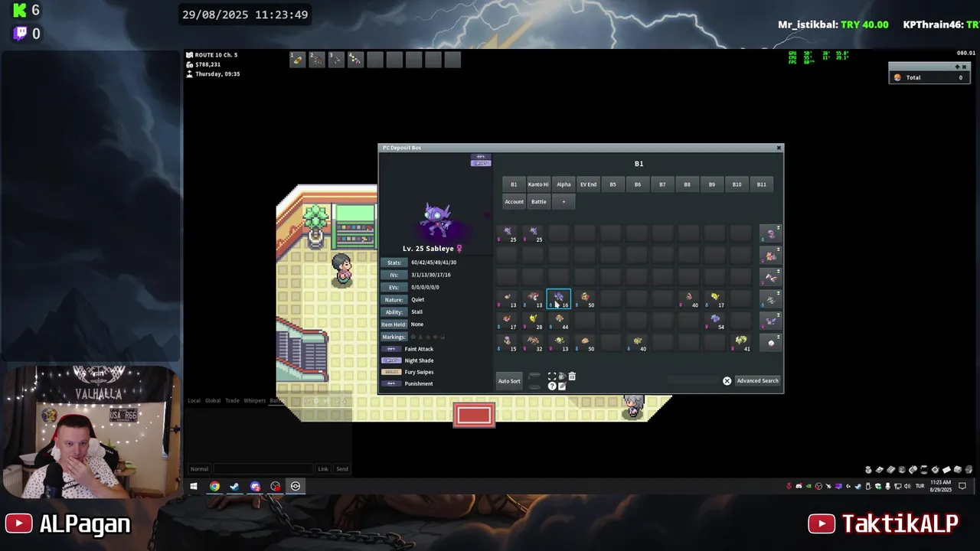Use hotbar slot 2 item
This screenshot has height=551, width=980.
(x=317, y=59)
